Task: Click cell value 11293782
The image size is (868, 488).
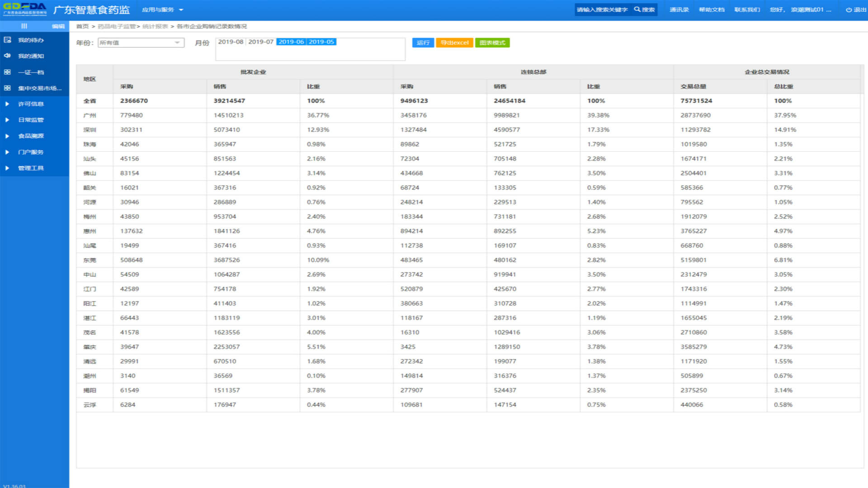Action: pos(695,130)
